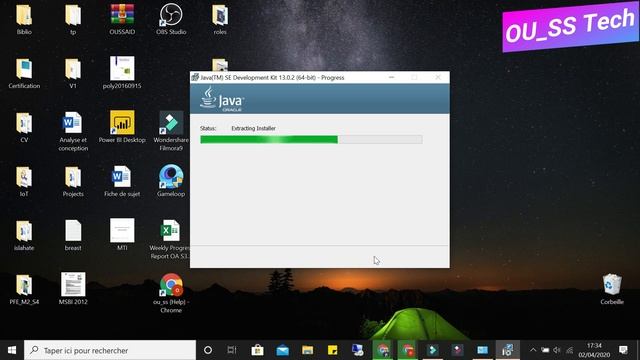Open Microsoft Store from taskbar
Viewport: 640px width, 360px height.
pos(257,350)
